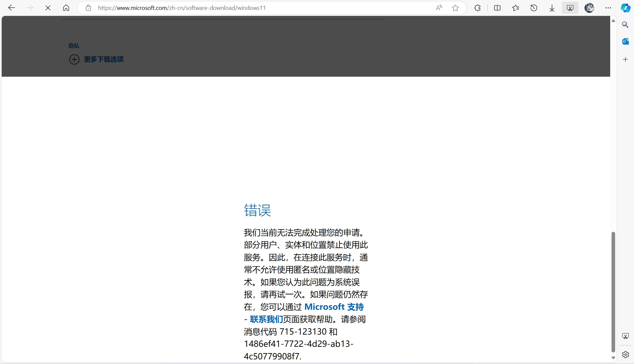Expand 更多下载选项 section
This screenshot has width=634, height=364.
point(96,60)
